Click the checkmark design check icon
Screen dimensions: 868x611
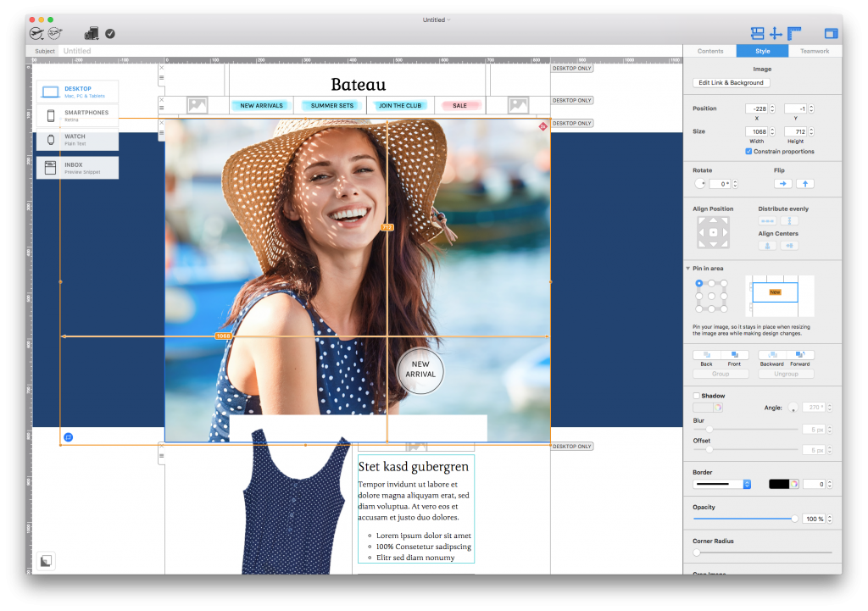(110, 34)
